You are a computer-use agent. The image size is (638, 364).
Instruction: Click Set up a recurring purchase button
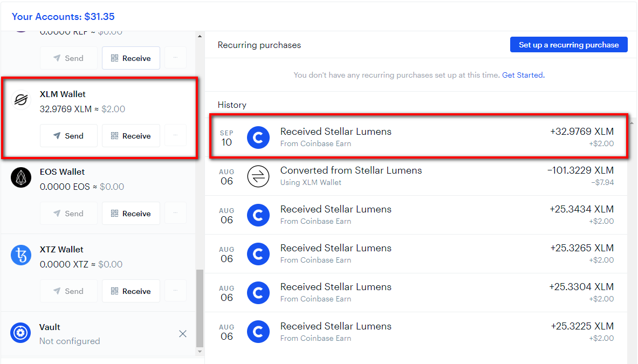(569, 45)
